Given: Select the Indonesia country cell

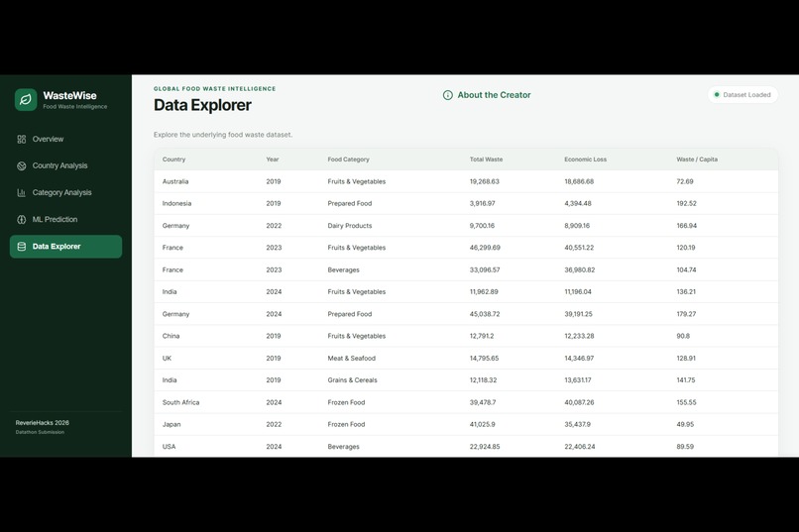Looking at the screenshot, I should click(176, 204).
